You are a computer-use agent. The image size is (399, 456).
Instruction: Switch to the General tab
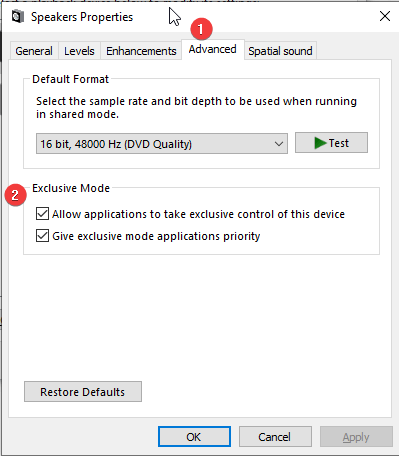34,51
